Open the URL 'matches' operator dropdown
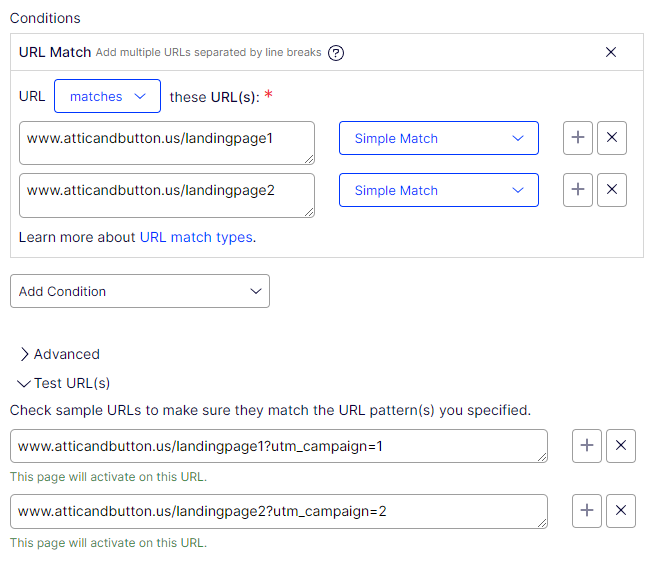650x568 pixels. 107,97
